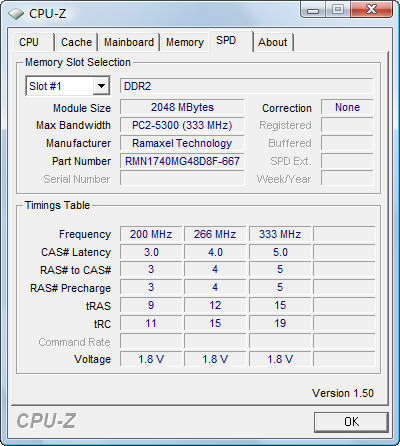Click the Ramaxel Technology manufacturer field
The width and height of the screenshot is (400, 446).
pos(182,143)
